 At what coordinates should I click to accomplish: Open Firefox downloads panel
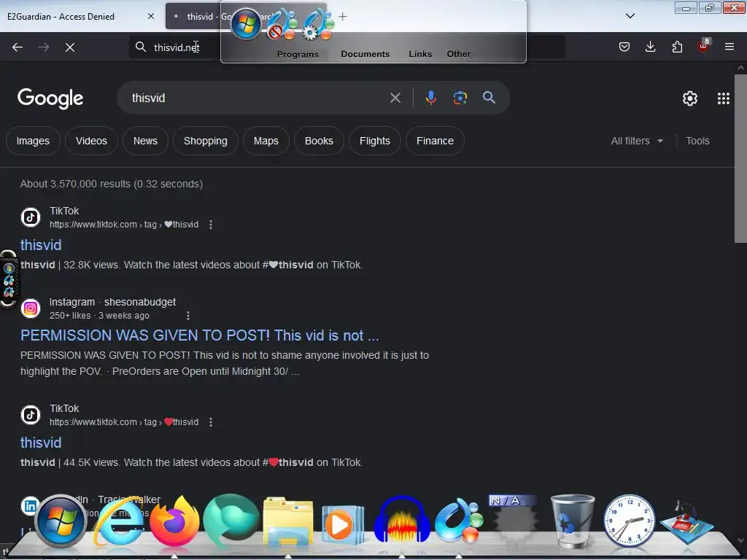650,47
